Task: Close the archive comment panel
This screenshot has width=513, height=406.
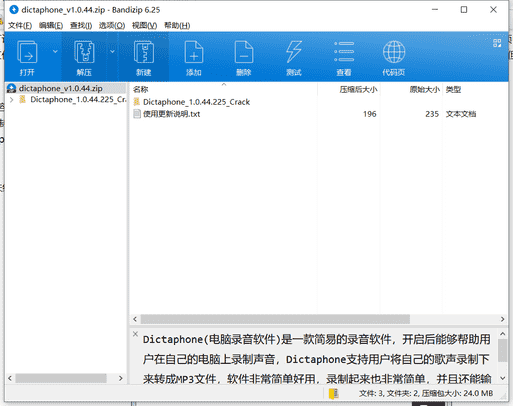Action: pyautogui.click(x=135, y=334)
